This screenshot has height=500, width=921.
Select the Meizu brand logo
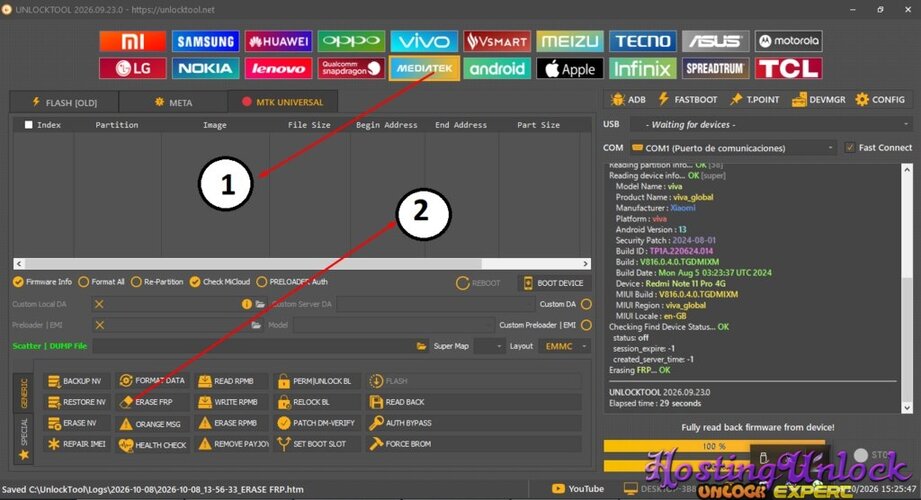(570, 41)
